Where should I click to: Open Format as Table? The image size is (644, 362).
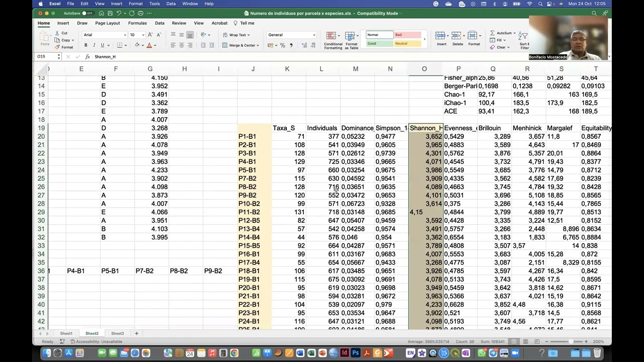tap(351, 40)
